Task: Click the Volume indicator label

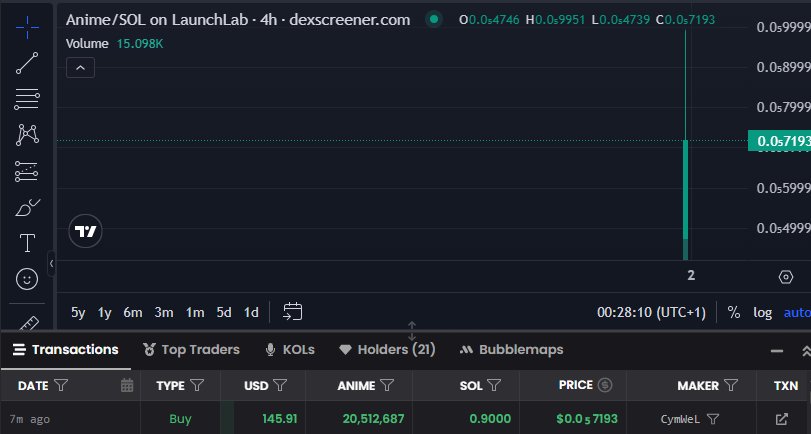Action: (x=87, y=44)
